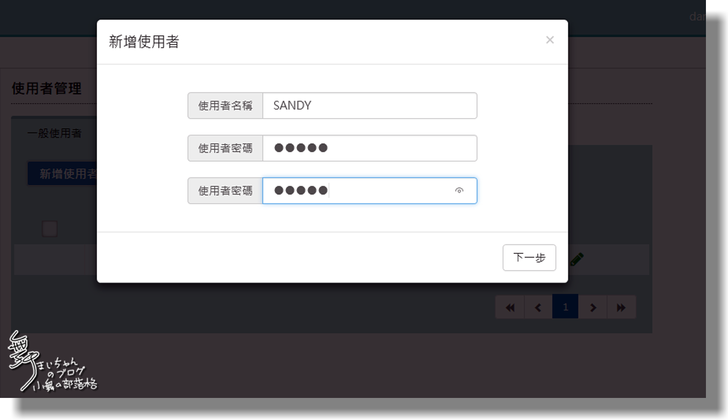The width and height of the screenshot is (728, 420).
Task: Reveal password with the eye icon
Action: [459, 190]
